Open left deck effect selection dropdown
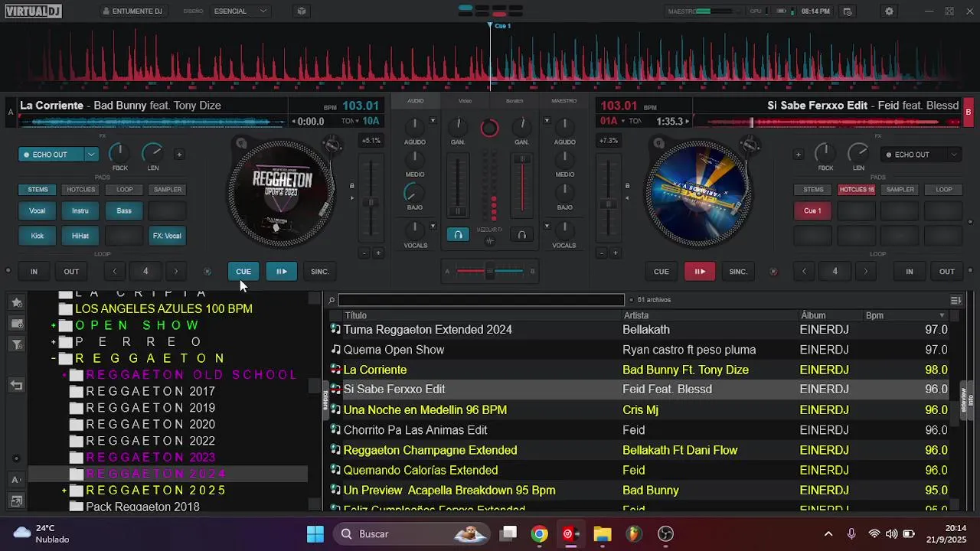Image resolution: width=980 pixels, height=551 pixels. (91, 155)
